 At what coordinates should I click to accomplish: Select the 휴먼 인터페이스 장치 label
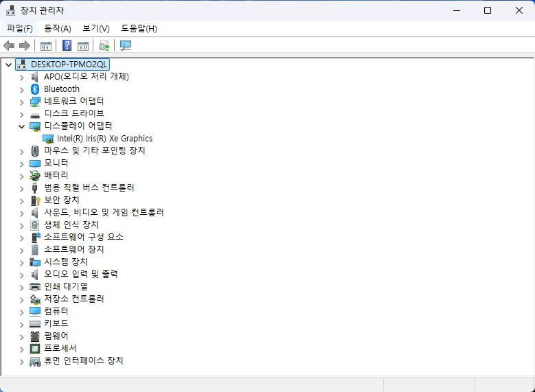pos(83,360)
